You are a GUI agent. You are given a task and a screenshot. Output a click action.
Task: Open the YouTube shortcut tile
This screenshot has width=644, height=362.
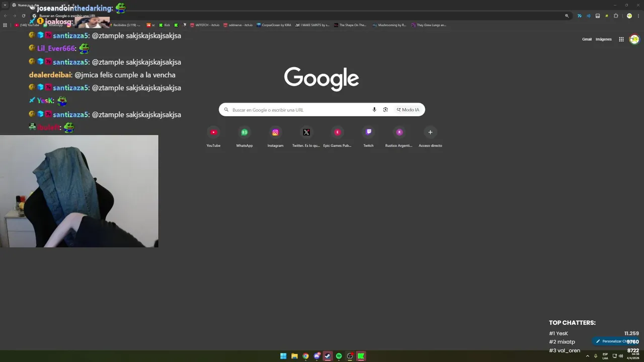click(213, 137)
